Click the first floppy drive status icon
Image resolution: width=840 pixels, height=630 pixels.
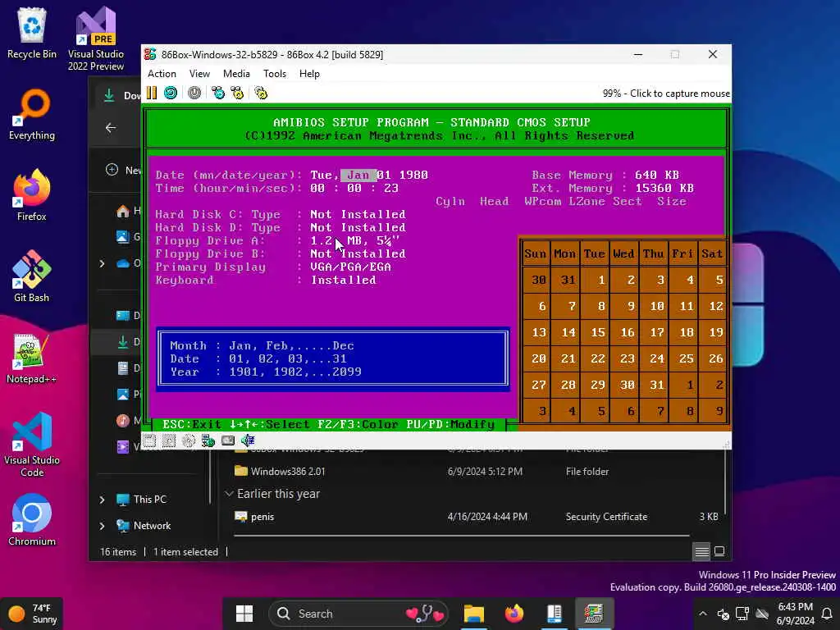(x=150, y=441)
